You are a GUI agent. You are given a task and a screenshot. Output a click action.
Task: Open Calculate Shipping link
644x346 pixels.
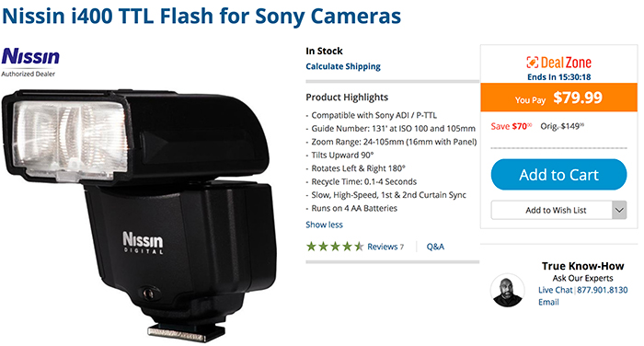343,66
